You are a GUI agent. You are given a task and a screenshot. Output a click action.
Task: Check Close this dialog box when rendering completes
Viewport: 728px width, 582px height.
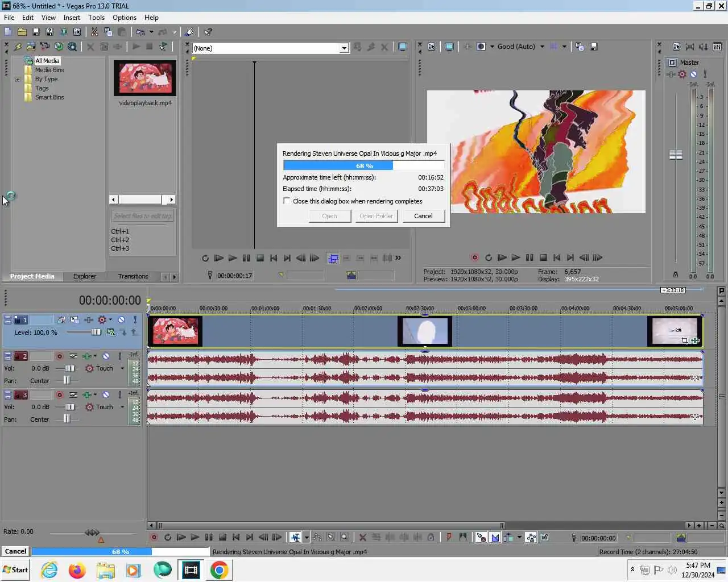point(287,201)
